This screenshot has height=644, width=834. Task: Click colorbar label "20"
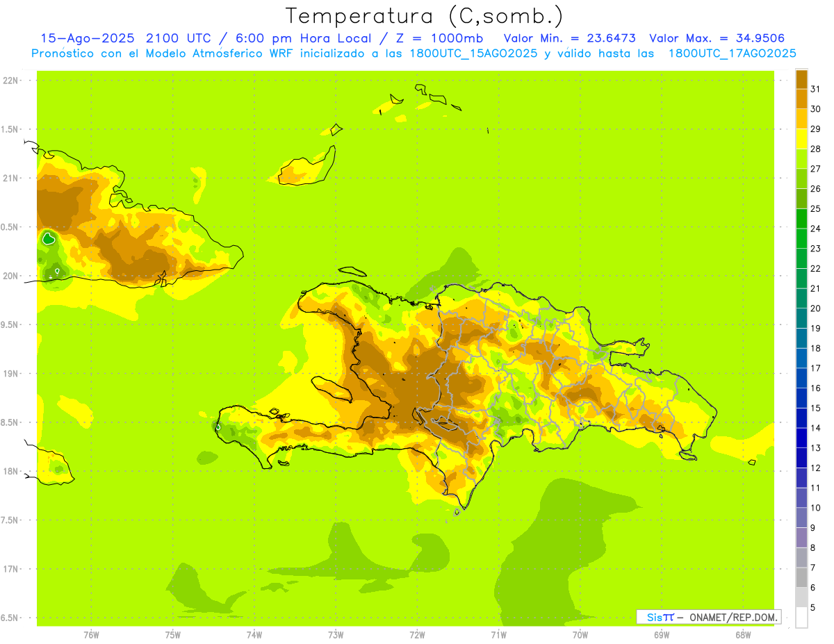coord(815,308)
